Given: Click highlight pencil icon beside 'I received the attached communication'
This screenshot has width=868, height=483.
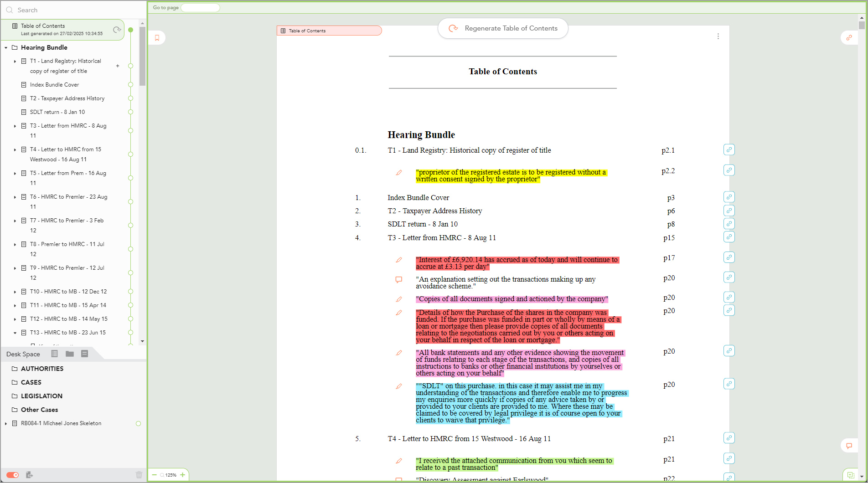Looking at the screenshot, I should (399, 461).
